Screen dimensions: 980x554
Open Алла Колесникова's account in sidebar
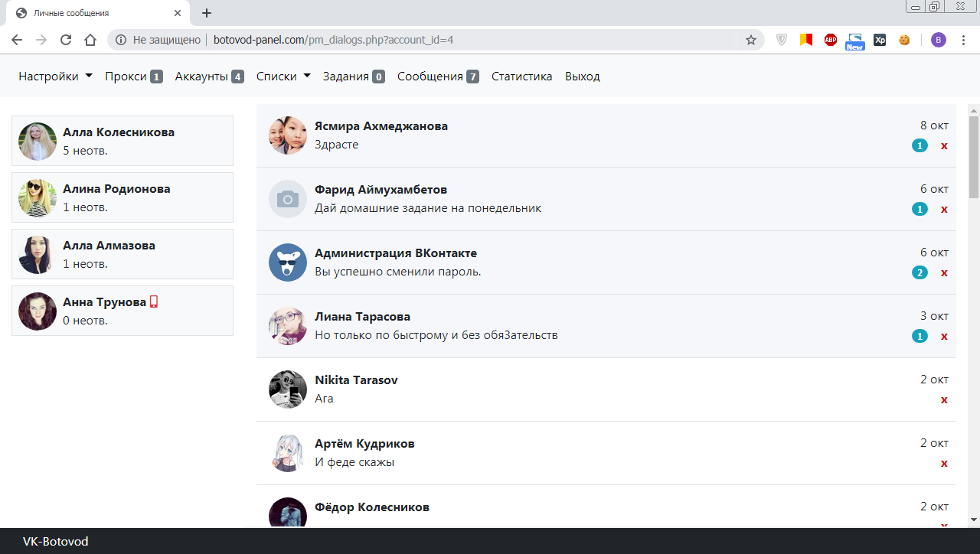tap(122, 140)
